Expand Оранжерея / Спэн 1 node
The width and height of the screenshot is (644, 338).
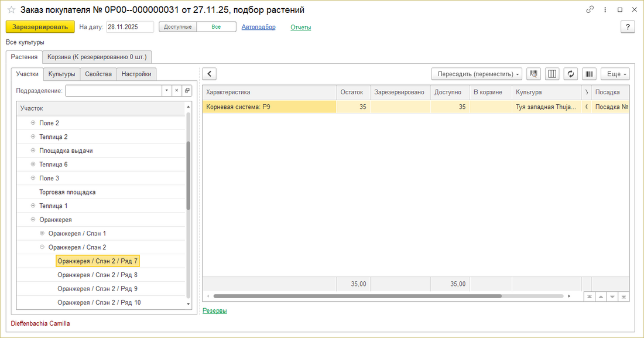42,233
